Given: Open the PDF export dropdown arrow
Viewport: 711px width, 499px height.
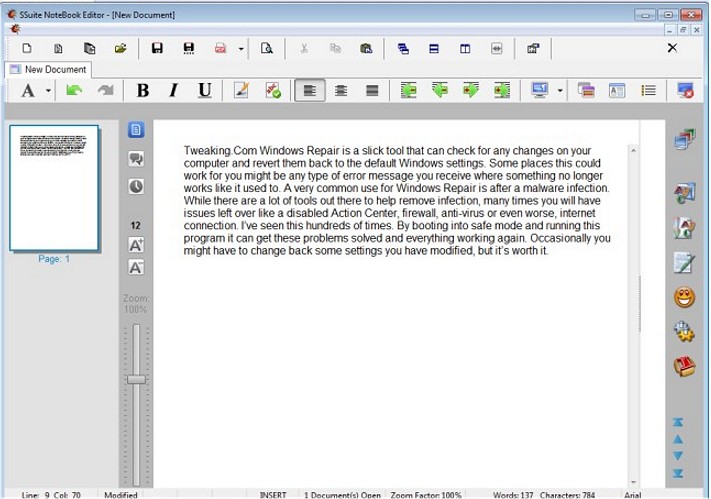Looking at the screenshot, I should click(241, 49).
